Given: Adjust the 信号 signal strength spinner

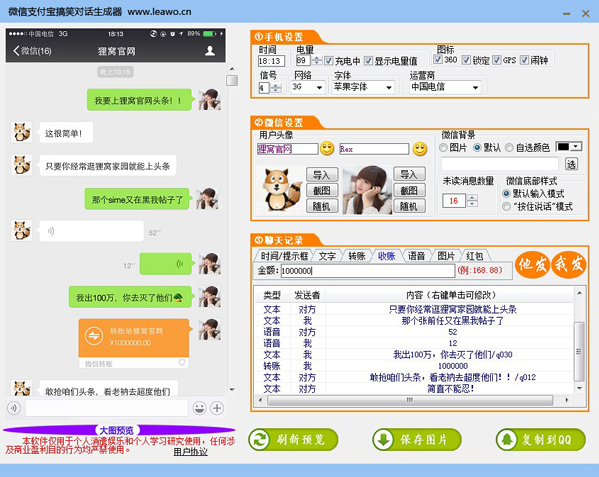Looking at the screenshot, I should (x=276, y=88).
